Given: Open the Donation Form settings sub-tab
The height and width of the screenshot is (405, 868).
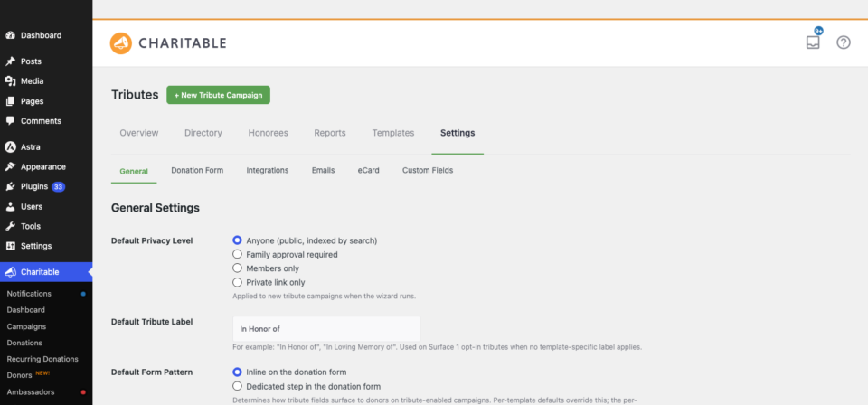Looking at the screenshot, I should pyautogui.click(x=197, y=171).
